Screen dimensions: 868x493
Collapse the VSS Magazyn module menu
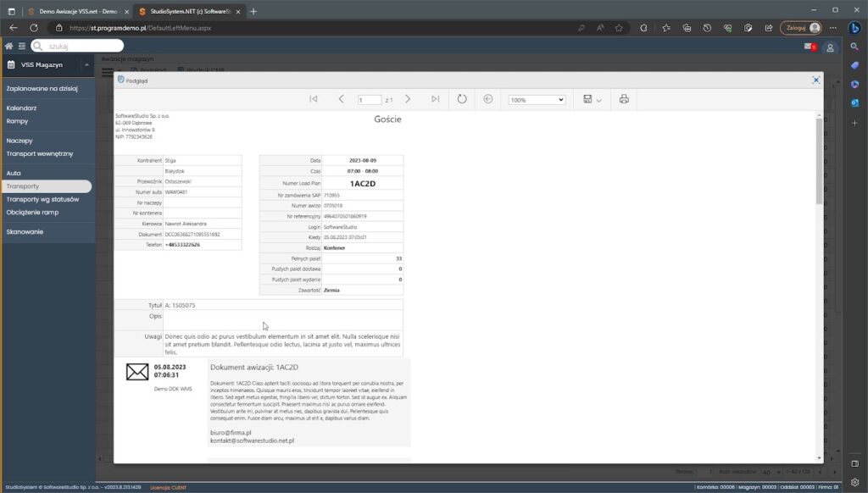(86, 64)
